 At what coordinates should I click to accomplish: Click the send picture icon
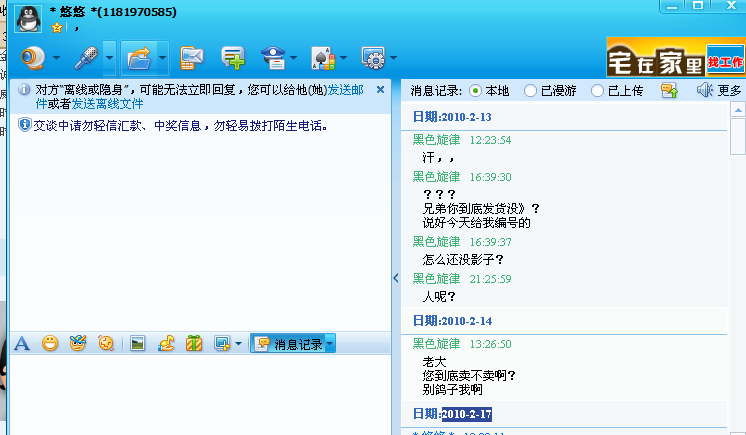[137, 343]
